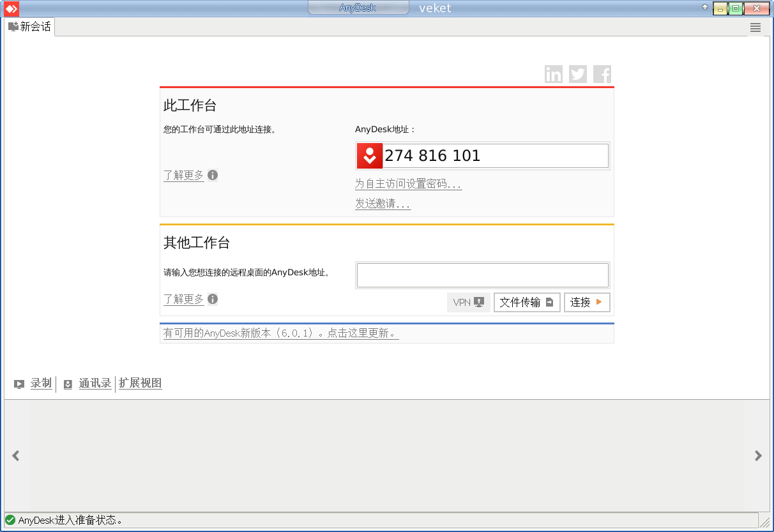Click the info icon next to 了解更多 under 此工作台
The width and height of the screenshot is (774, 532).
coord(213,175)
